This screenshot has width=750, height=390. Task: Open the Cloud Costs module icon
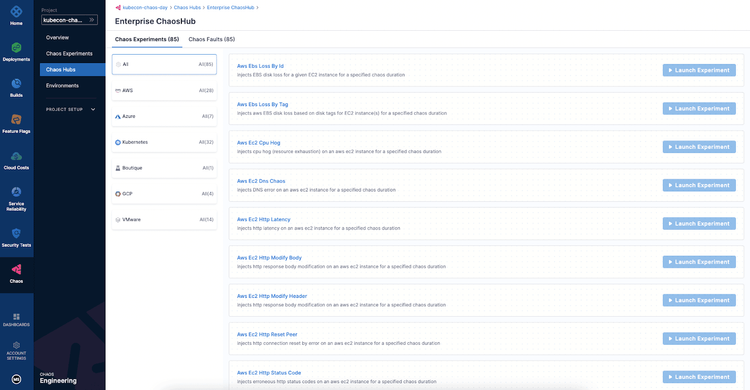[16, 156]
